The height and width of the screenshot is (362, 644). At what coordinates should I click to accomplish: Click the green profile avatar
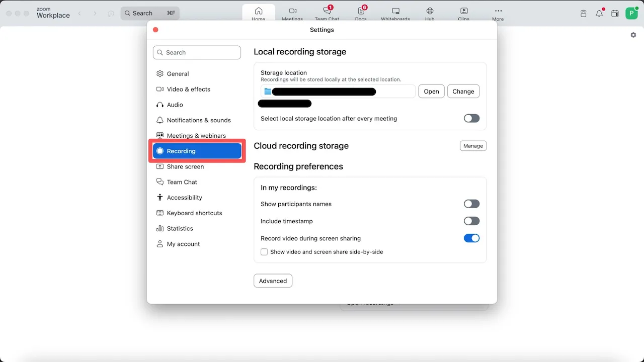point(631,14)
